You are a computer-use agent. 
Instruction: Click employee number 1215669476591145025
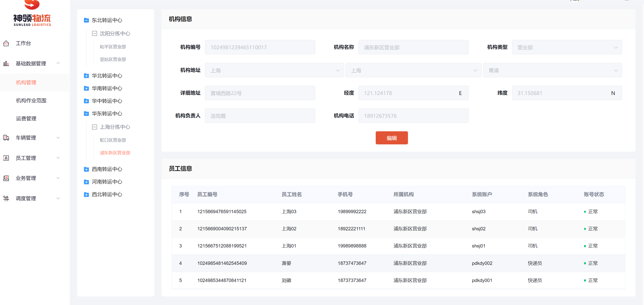(222, 212)
